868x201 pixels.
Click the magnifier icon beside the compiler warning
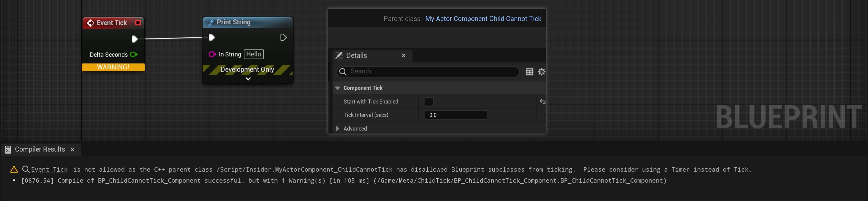[x=26, y=169]
